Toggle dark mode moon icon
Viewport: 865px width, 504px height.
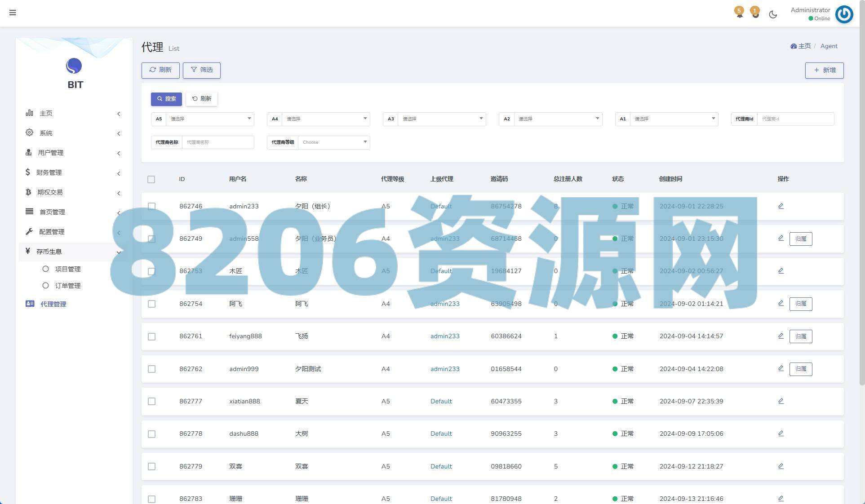773,14
